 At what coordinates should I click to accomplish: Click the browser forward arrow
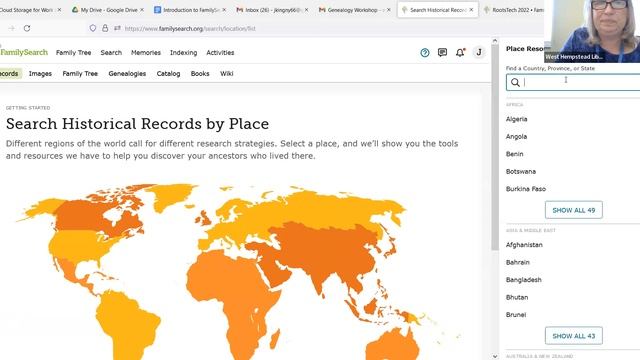(11, 28)
